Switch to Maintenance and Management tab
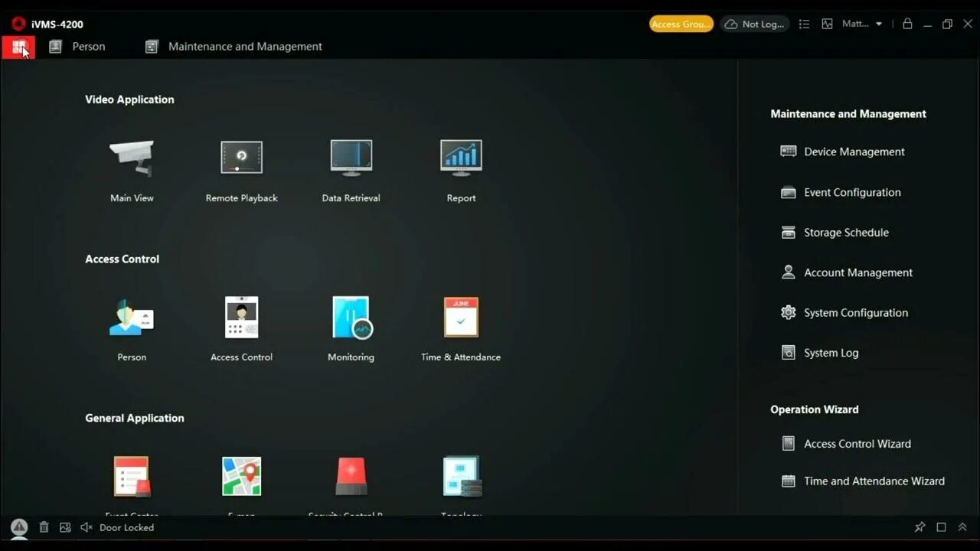Viewport: 980px width, 551px height. click(x=234, y=47)
